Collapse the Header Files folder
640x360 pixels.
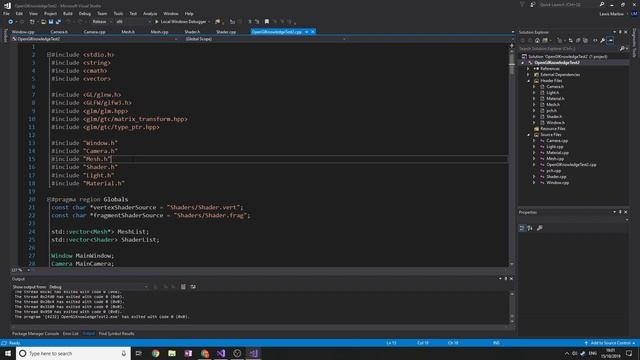[x=528, y=81]
